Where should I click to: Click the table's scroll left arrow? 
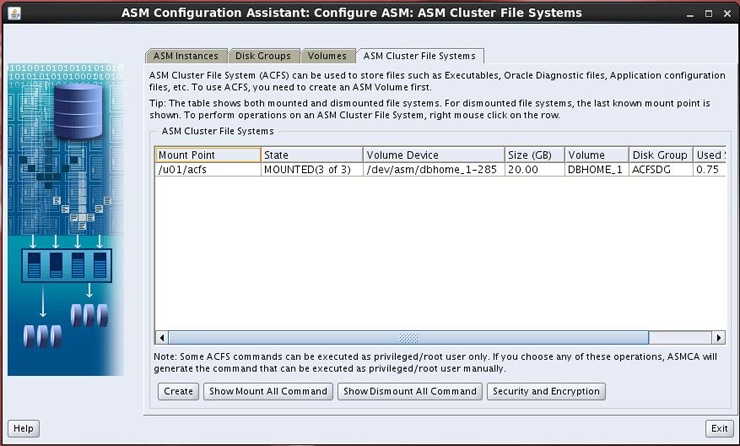(x=162, y=338)
